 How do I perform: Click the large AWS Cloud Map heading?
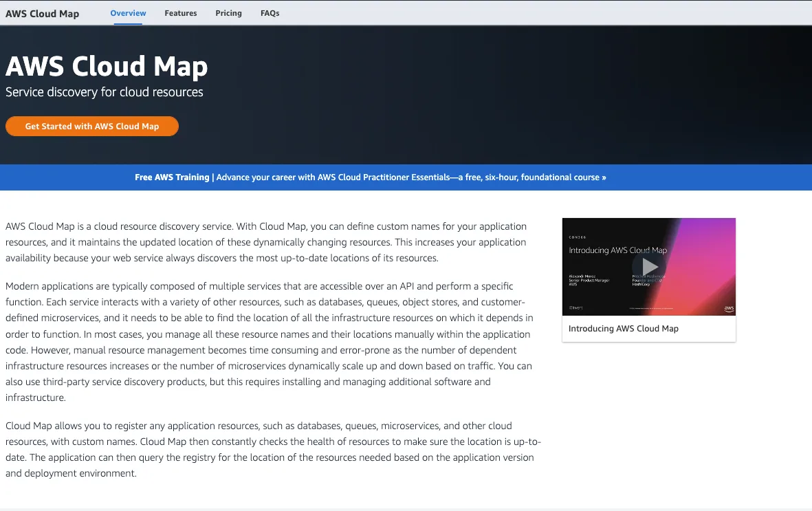point(107,66)
